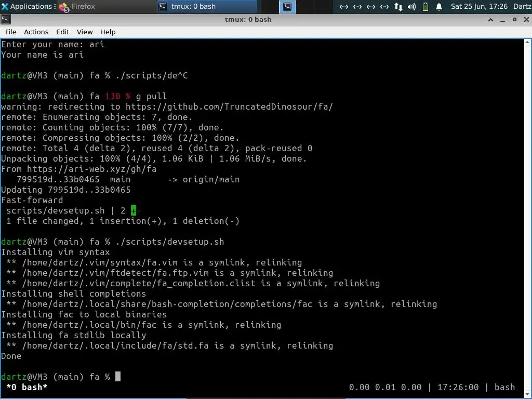This screenshot has height=399, width=532.
Task: Click 'remote: Enumerating objects: 7, done.' line
Action: [x=97, y=117]
